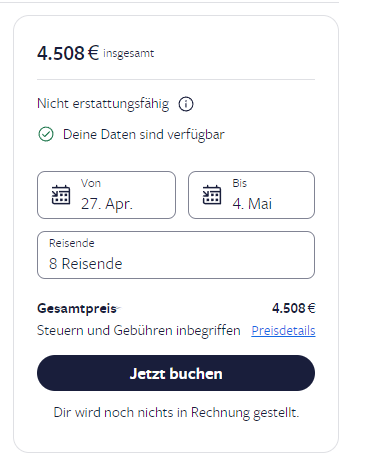366x463 pixels.
Task: Open the Preisdetails link
Action: (283, 331)
